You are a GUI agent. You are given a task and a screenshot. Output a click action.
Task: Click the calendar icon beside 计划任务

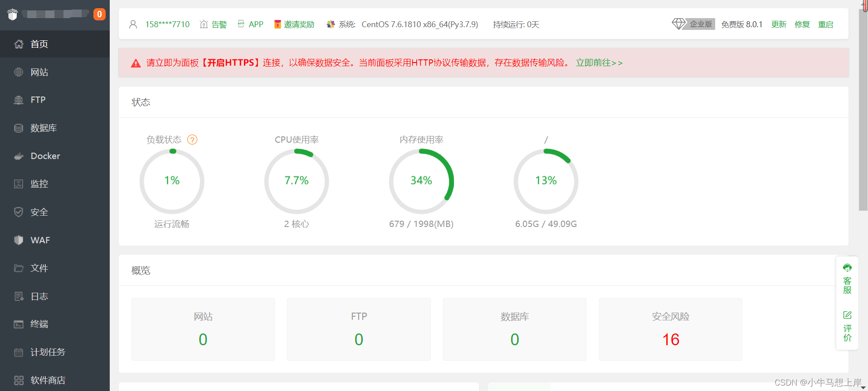pyautogui.click(x=19, y=352)
